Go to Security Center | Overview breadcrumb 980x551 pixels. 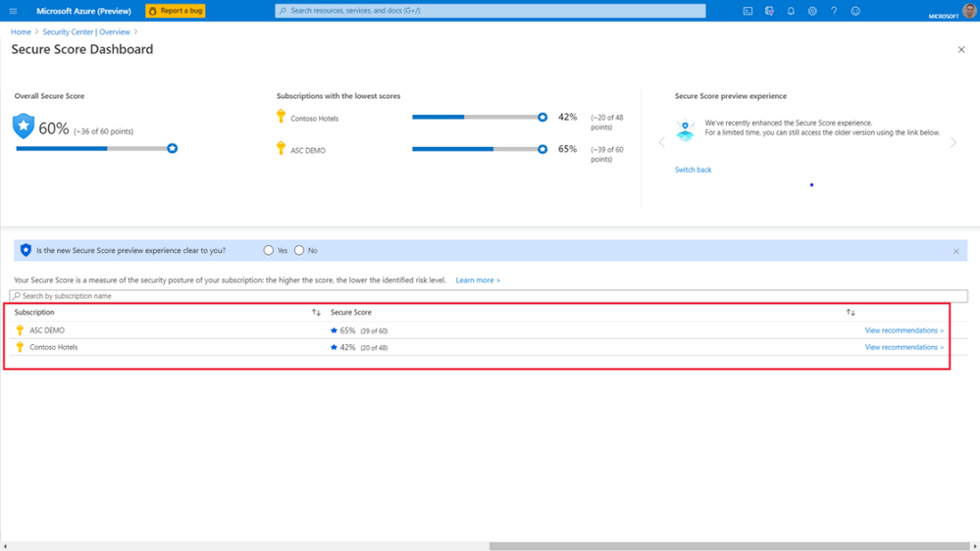(x=86, y=31)
